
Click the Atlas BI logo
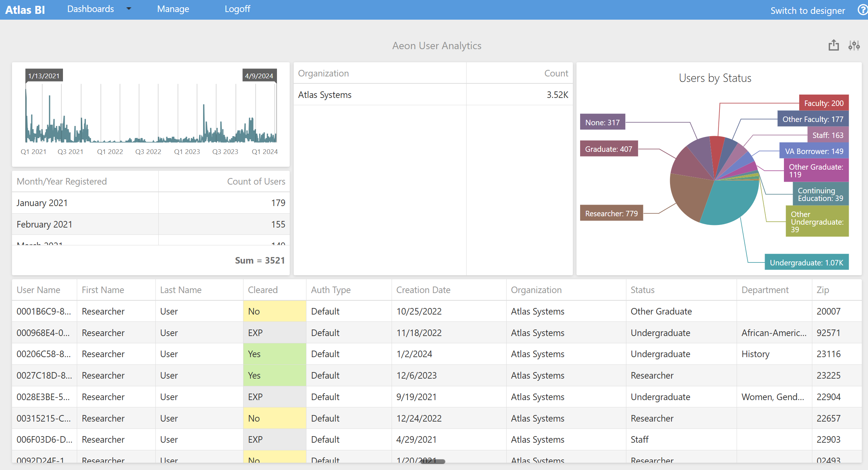click(25, 10)
